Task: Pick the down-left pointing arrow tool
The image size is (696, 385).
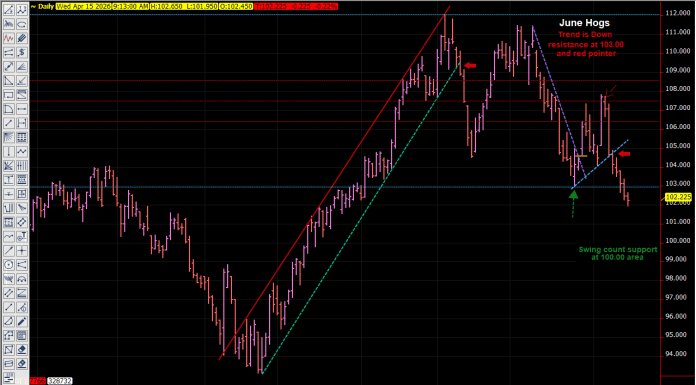Action: 22,81
